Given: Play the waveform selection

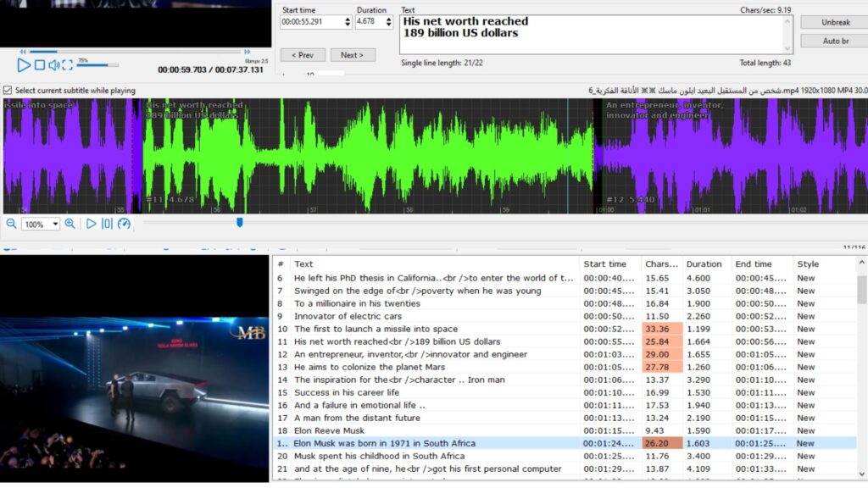Looking at the screenshot, I should (x=92, y=224).
